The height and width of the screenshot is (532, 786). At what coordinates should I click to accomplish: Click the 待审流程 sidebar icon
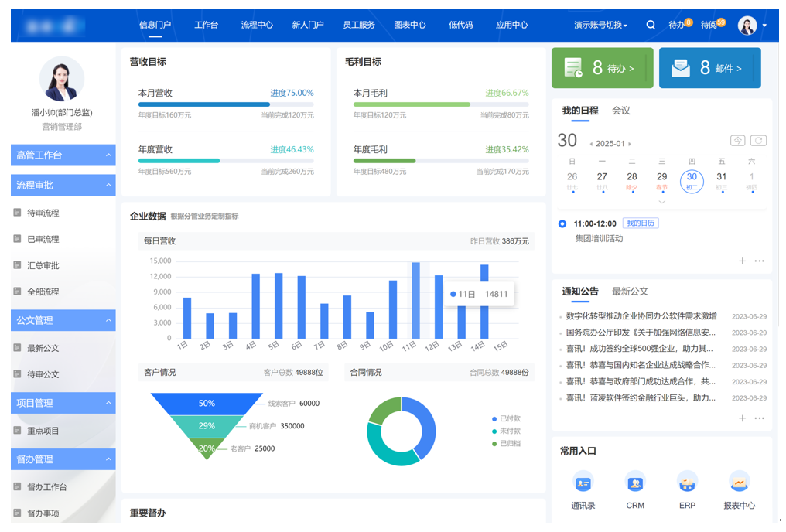(x=17, y=213)
